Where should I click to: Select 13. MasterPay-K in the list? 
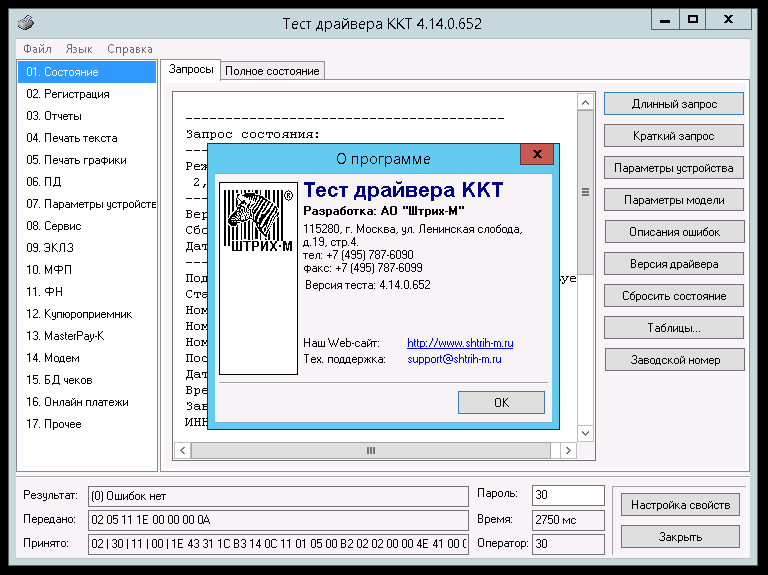(87, 336)
